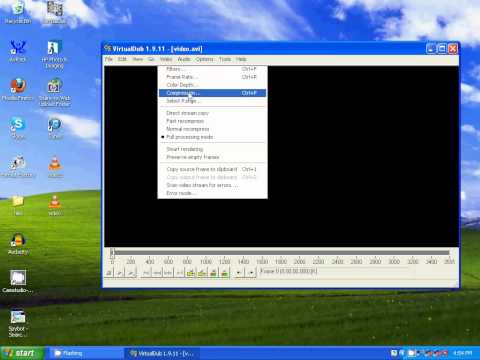The width and height of the screenshot is (480, 360).
Task: Select the CamStudio desktop shortcut
Action: click(18, 282)
